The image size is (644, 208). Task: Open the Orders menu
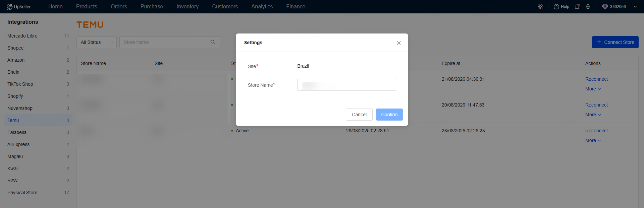pyautogui.click(x=119, y=7)
